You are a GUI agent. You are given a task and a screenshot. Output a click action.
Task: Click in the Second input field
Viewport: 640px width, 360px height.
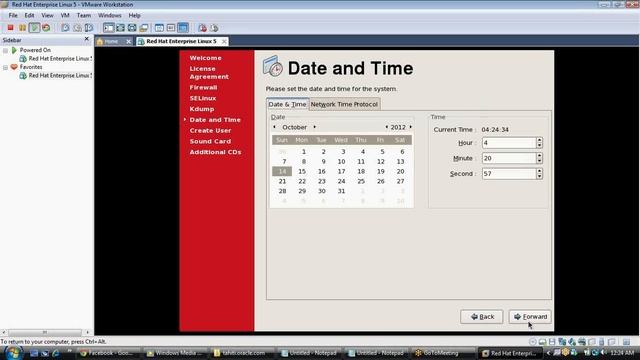pyautogui.click(x=509, y=174)
